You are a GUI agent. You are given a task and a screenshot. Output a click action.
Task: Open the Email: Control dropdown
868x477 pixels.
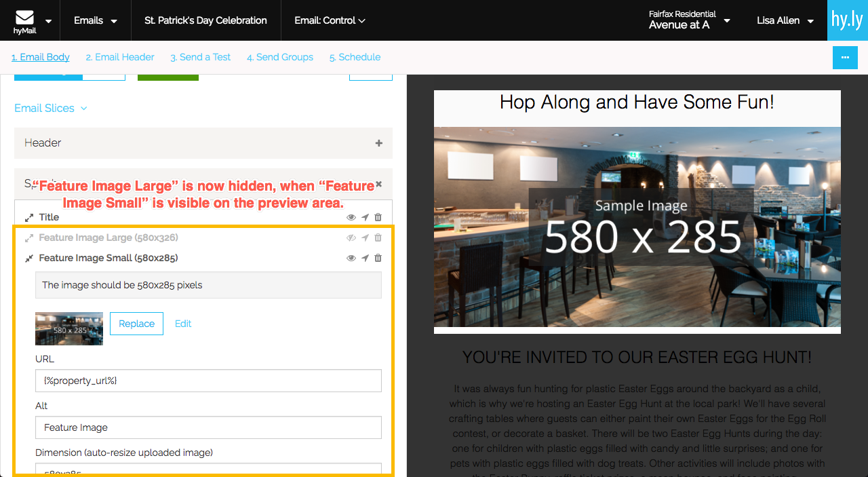(x=330, y=20)
